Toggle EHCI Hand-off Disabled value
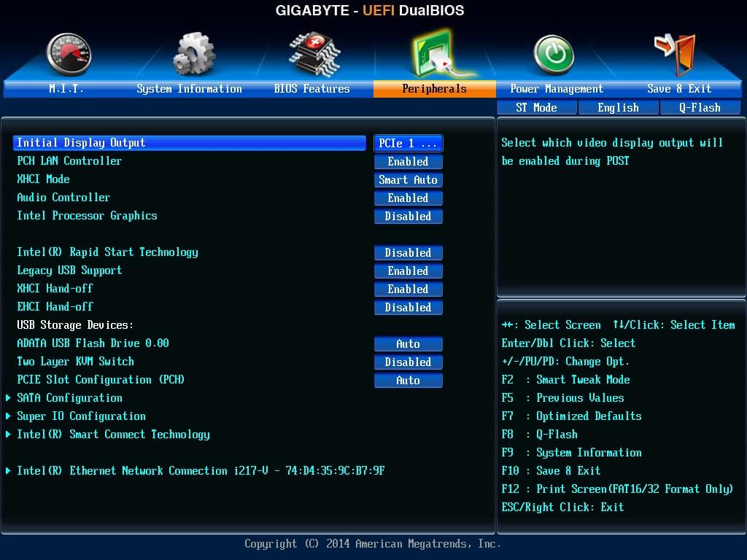The width and height of the screenshot is (747, 560). (409, 307)
